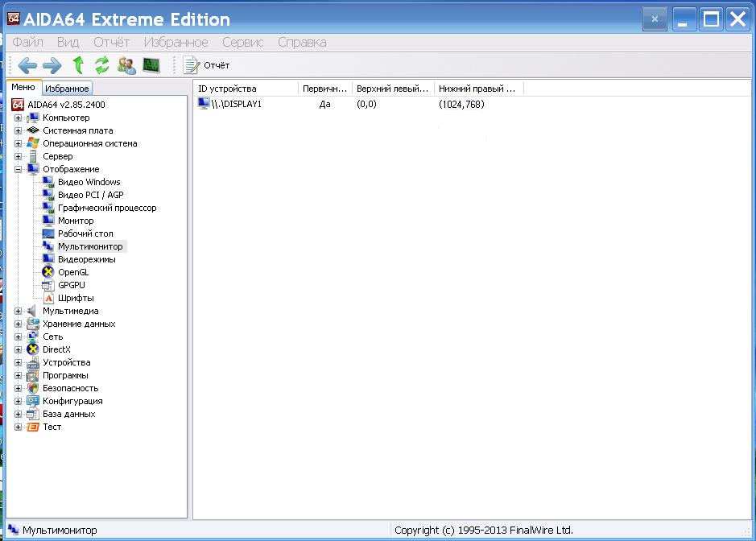Image resolution: width=756 pixels, height=541 pixels.
Task: Click the small gray x title bar button
Action: point(655,19)
